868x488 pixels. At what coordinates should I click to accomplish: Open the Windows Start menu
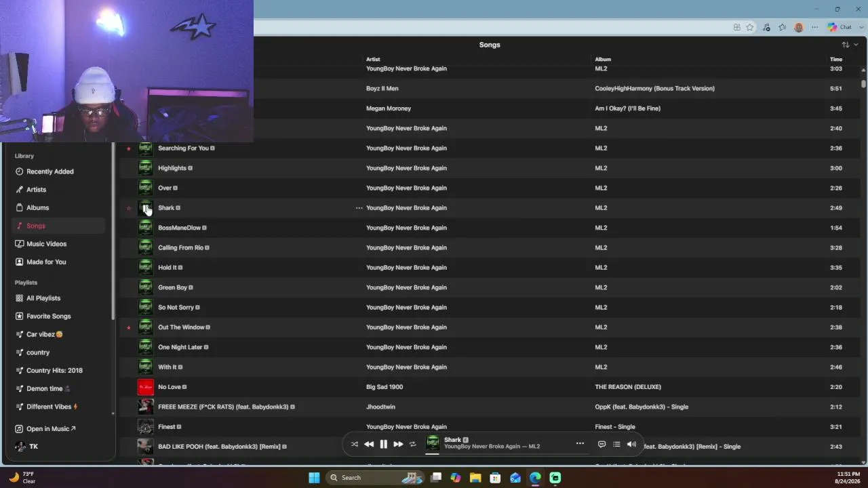(314, 478)
